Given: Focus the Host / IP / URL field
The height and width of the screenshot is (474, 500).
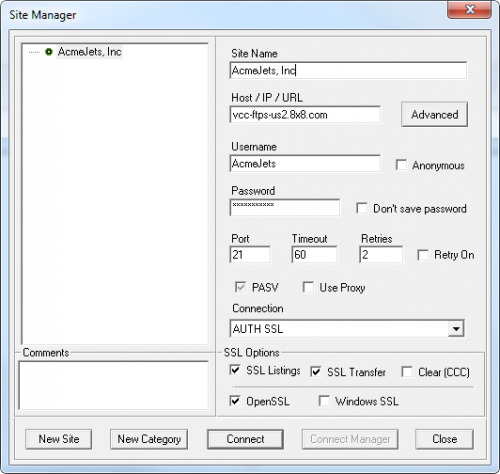Looking at the screenshot, I should coord(305,115).
